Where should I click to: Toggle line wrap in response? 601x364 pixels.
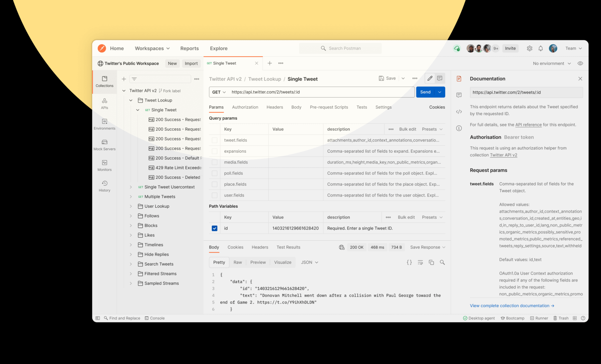[420, 262]
